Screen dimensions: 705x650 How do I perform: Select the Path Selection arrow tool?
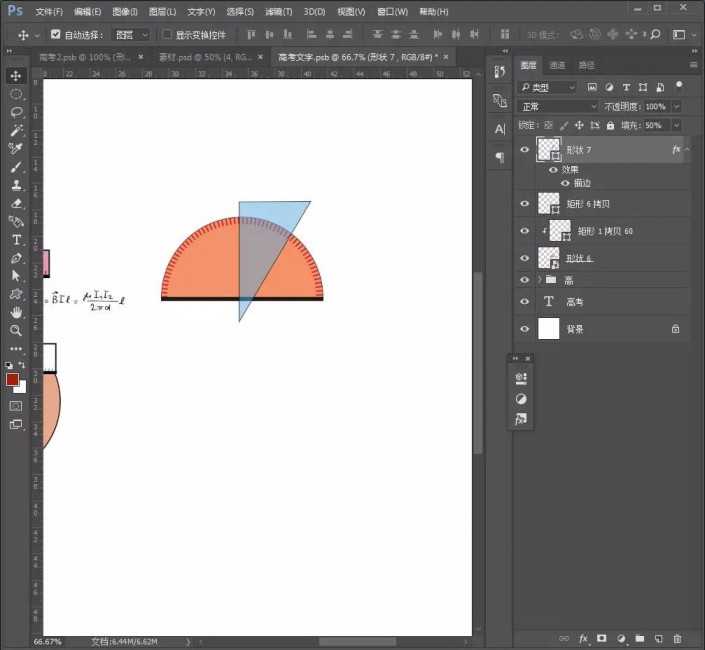16,276
